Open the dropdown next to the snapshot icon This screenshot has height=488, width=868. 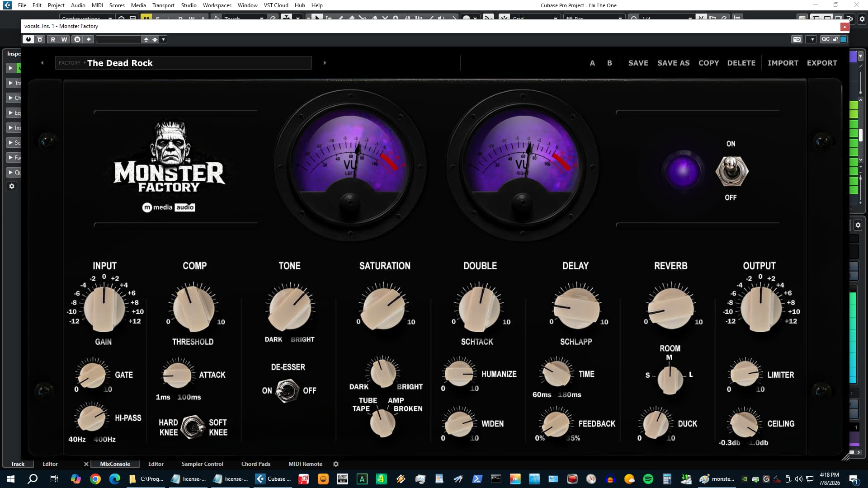812,39
